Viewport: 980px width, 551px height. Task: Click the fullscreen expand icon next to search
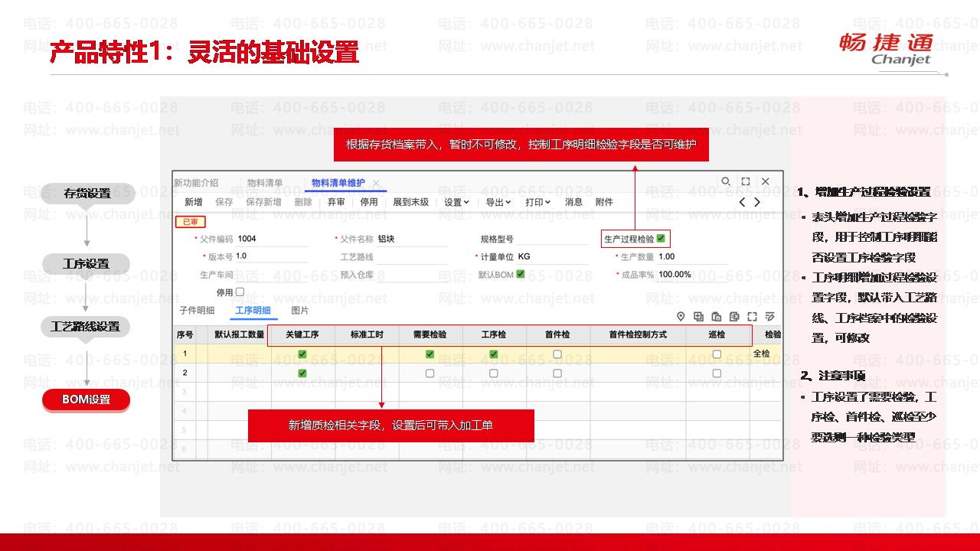point(746,181)
